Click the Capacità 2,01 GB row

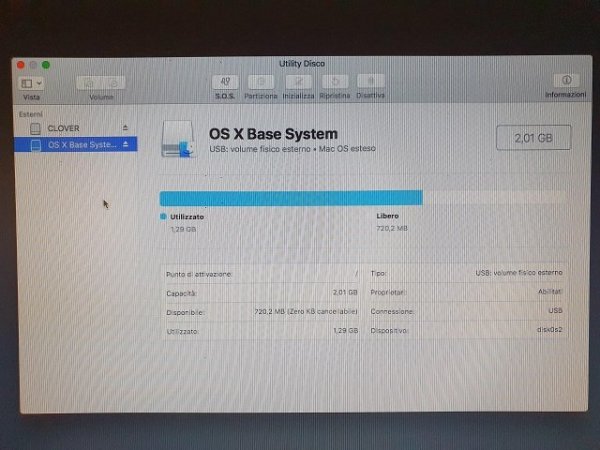(262, 293)
